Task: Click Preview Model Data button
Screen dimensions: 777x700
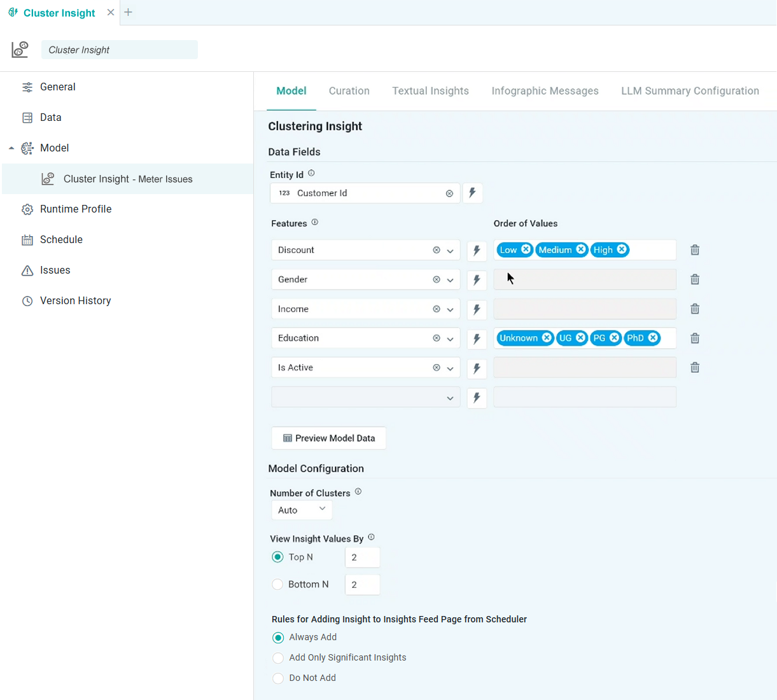Action: point(329,438)
